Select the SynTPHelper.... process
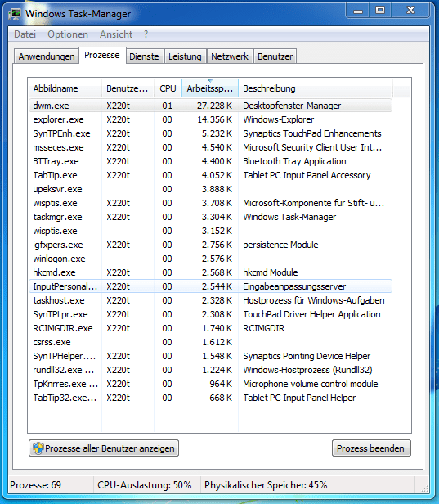This screenshot has width=439, height=504. point(210,356)
